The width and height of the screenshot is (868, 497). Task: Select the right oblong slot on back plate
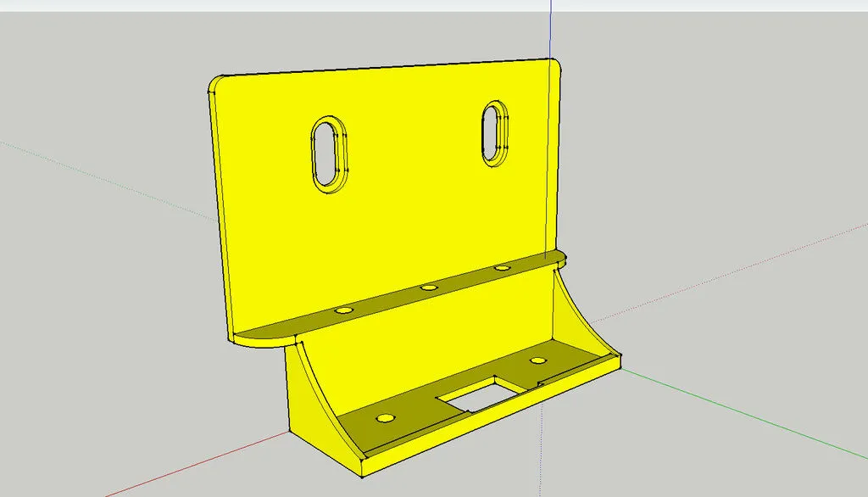click(x=494, y=133)
